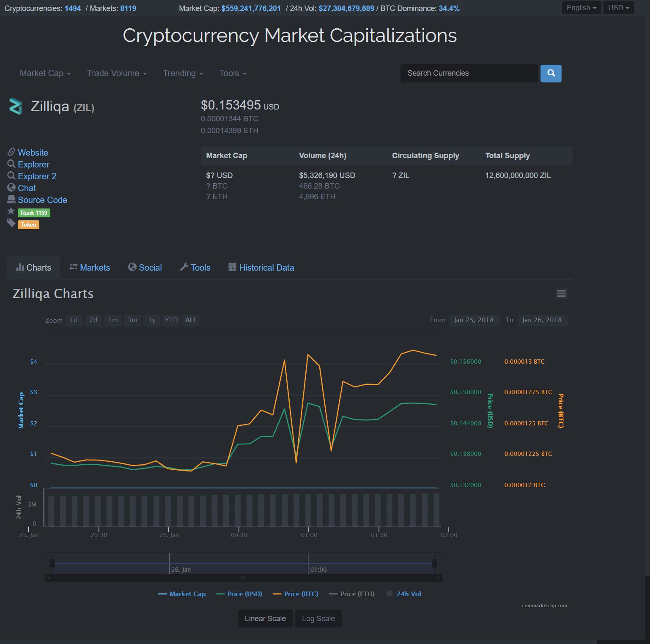Click the wrench icon in Tools tab

point(184,267)
